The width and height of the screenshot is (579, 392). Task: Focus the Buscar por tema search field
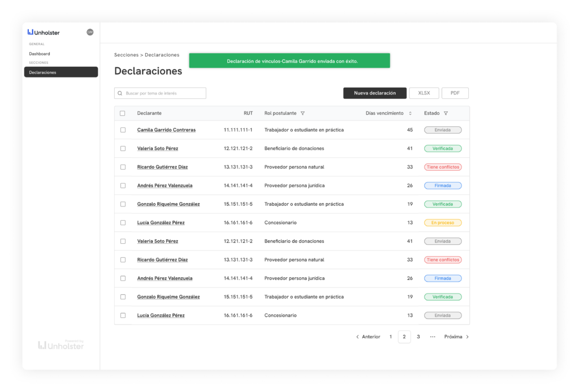164,93
